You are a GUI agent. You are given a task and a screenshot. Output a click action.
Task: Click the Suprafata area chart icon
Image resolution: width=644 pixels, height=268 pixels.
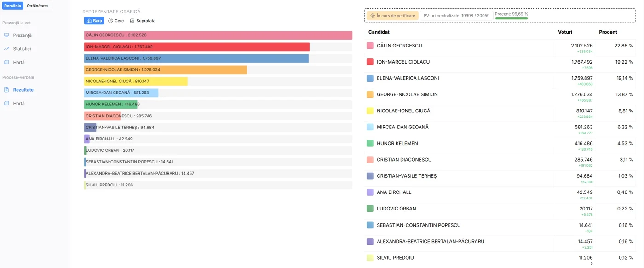click(132, 21)
